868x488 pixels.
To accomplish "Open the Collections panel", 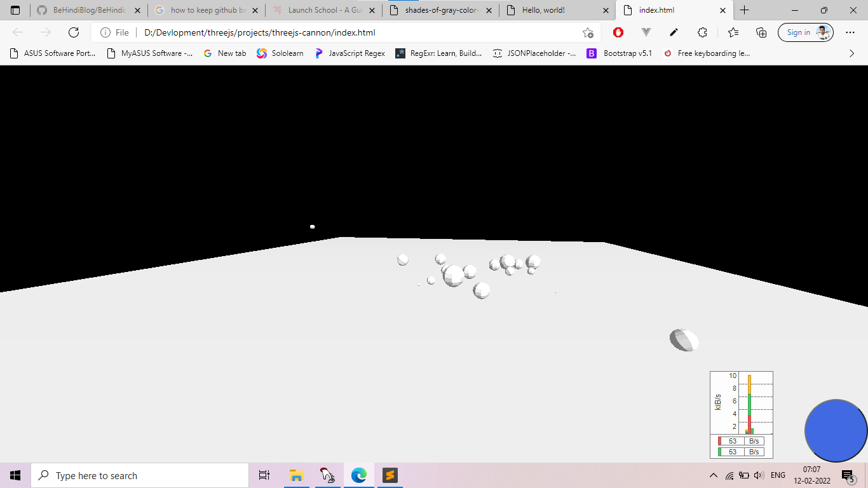I will point(761,32).
